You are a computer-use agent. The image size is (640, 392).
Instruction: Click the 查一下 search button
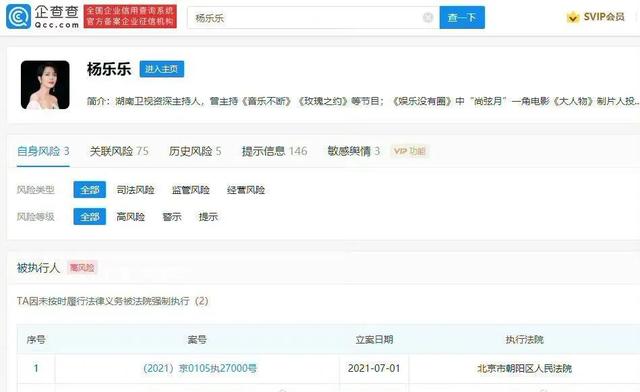462,18
